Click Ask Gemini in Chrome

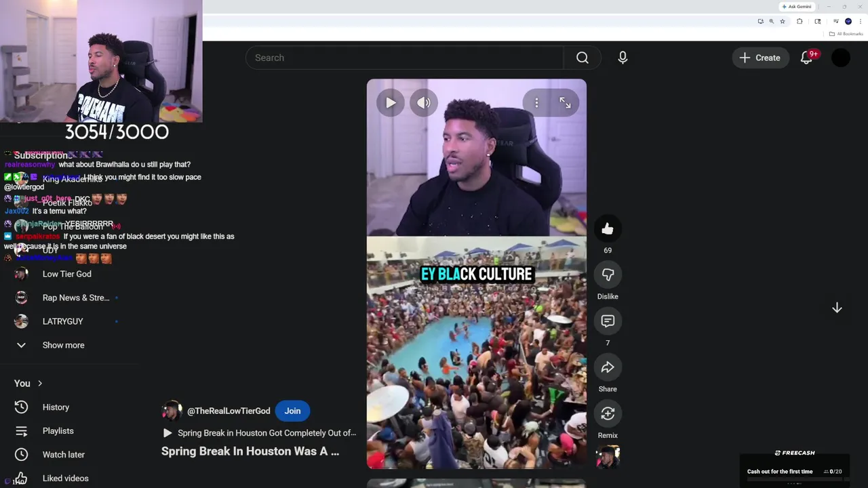tap(797, 7)
